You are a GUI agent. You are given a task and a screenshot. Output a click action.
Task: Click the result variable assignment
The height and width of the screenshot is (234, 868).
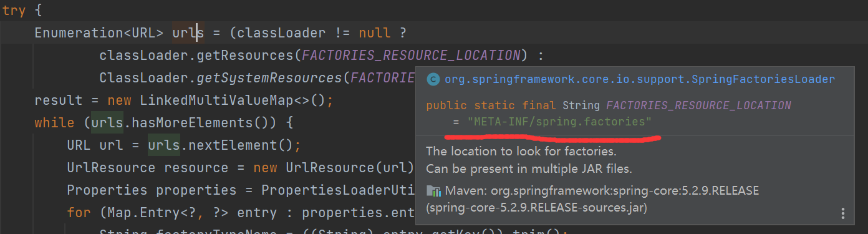(59, 100)
